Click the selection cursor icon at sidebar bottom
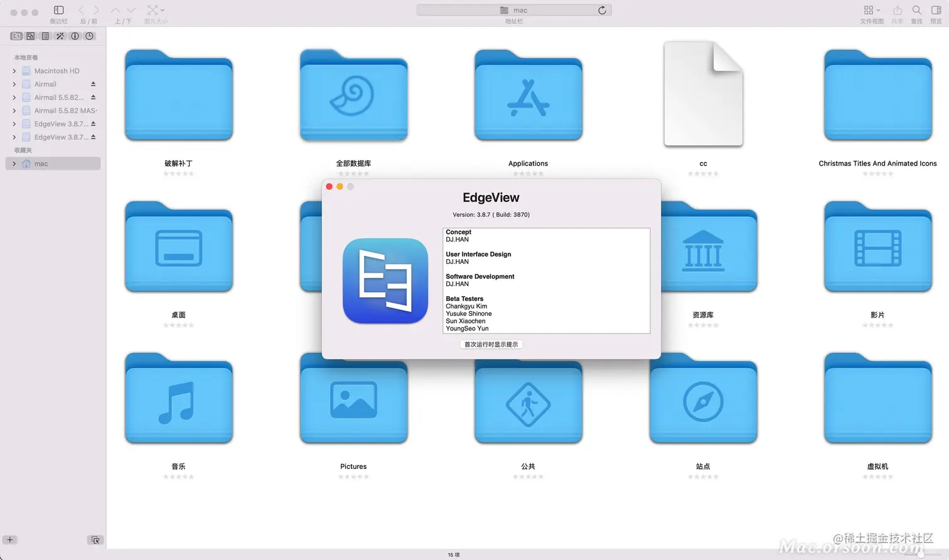The height and width of the screenshot is (560, 949). tap(95, 540)
